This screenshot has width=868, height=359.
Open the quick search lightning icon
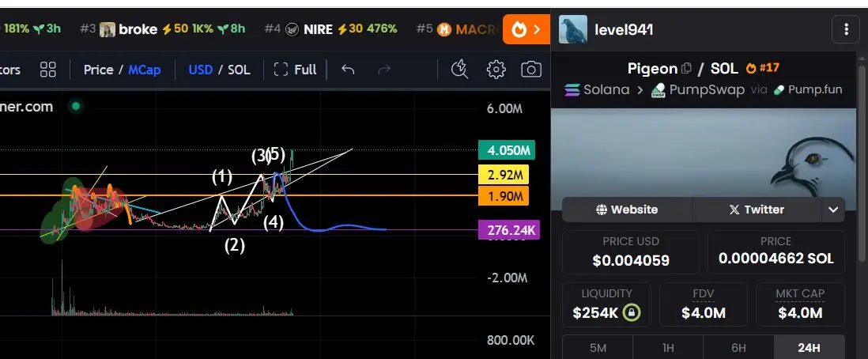459,70
